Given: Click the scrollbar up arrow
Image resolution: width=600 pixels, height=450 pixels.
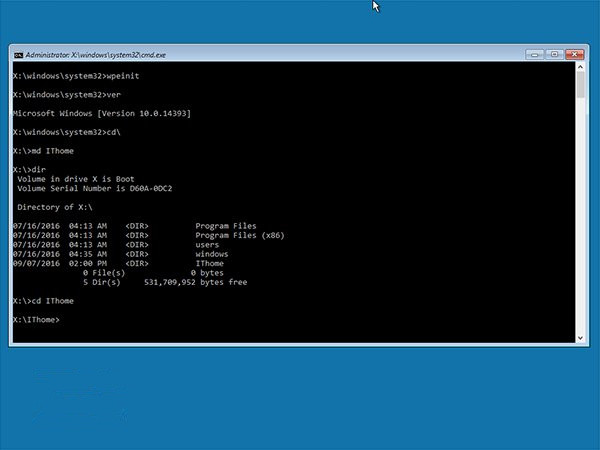Looking at the screenshot, I should [x=580, y=67].
